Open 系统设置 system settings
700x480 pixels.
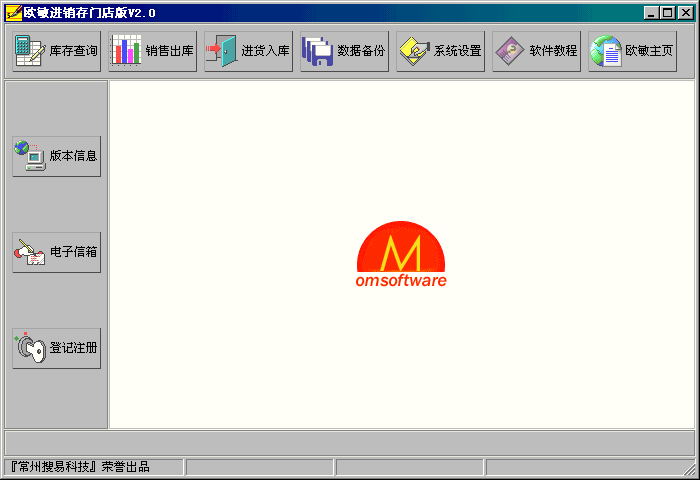pos(441,51)
